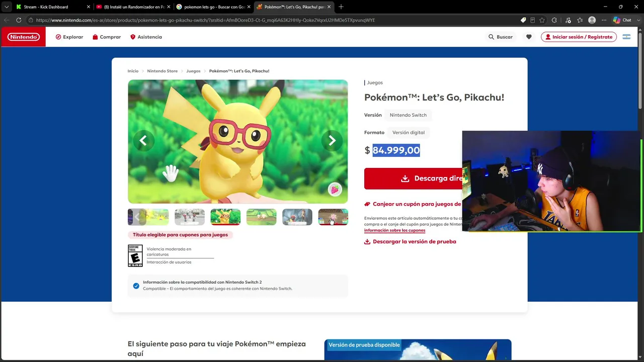Open the reader view icon in address bar
This screenshot has width=644, height=362.
tap(532, 20)
